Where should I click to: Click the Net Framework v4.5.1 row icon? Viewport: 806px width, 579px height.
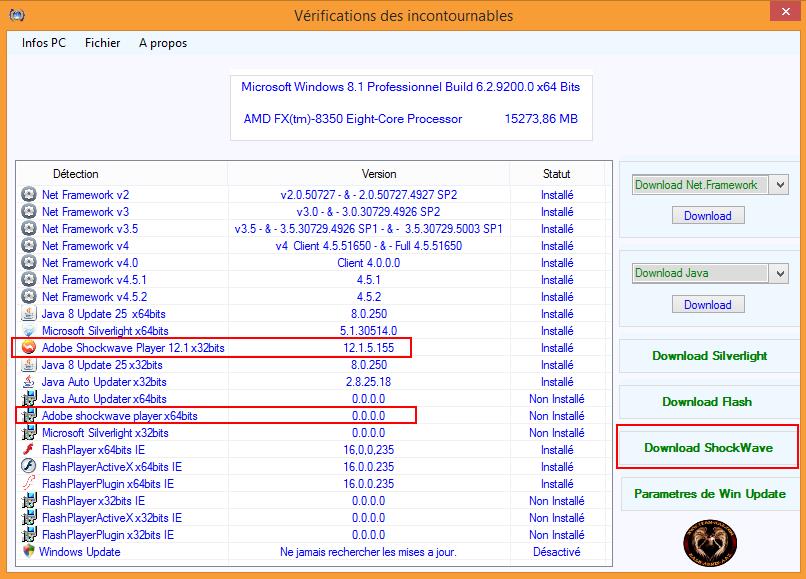pos(29,279)
